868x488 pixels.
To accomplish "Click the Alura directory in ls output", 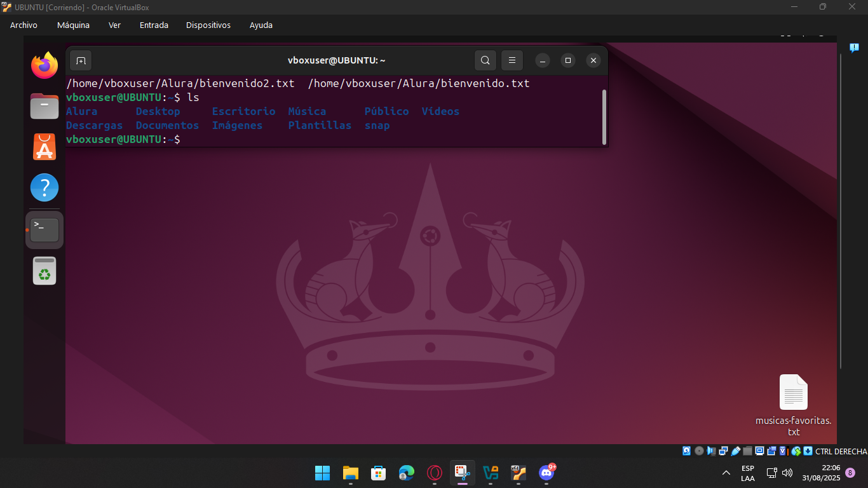I will point(82,111).
